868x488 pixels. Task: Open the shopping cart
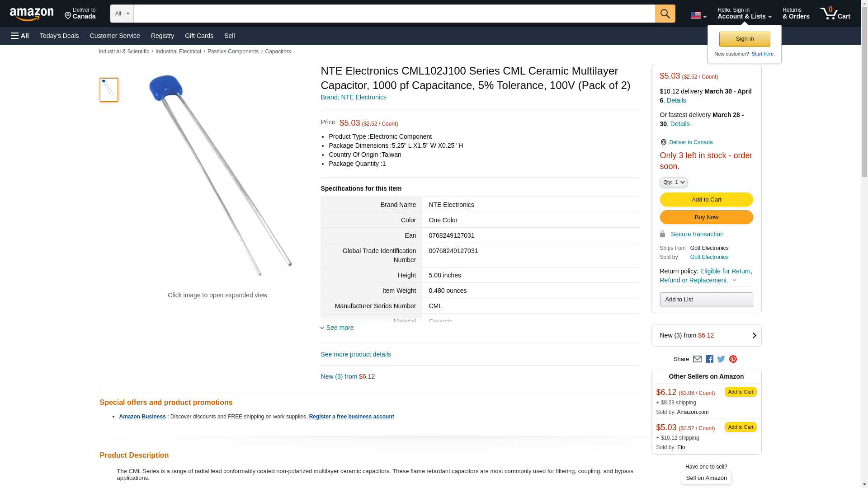[x=835, y=14]
